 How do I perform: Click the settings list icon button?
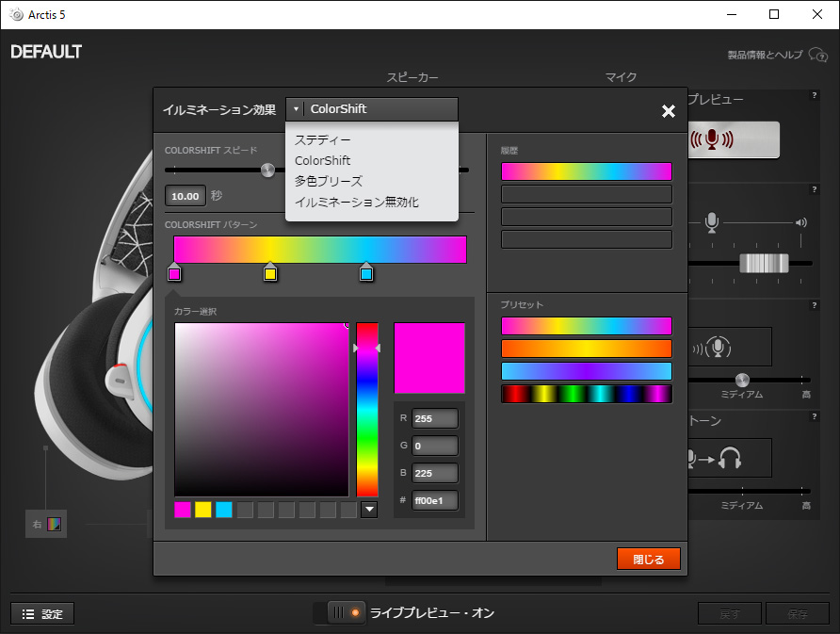[x=42, y=613]
